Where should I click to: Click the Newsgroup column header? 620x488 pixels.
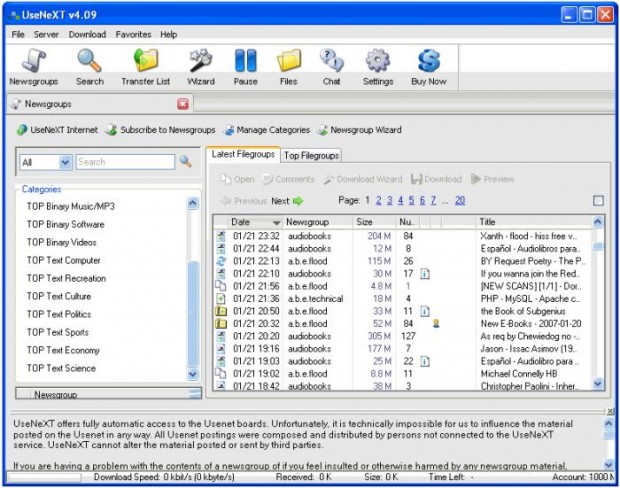tap(318, 222)
